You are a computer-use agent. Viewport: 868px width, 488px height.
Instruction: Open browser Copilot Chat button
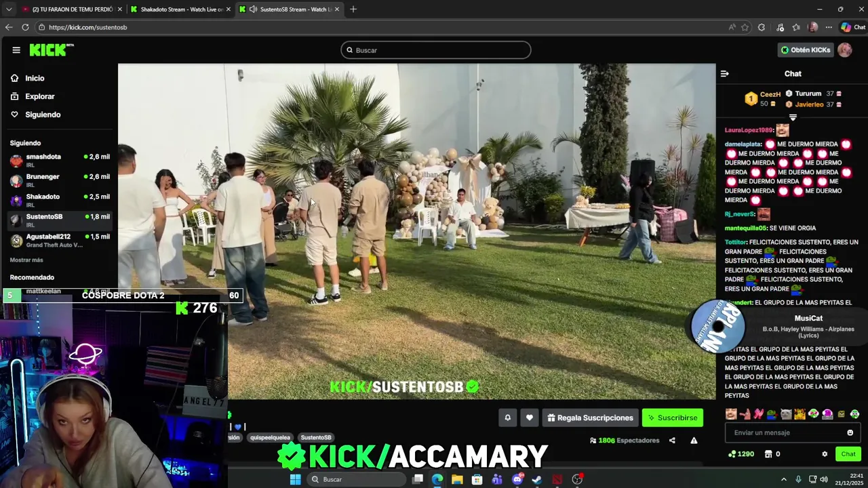[x=852, y=27]
